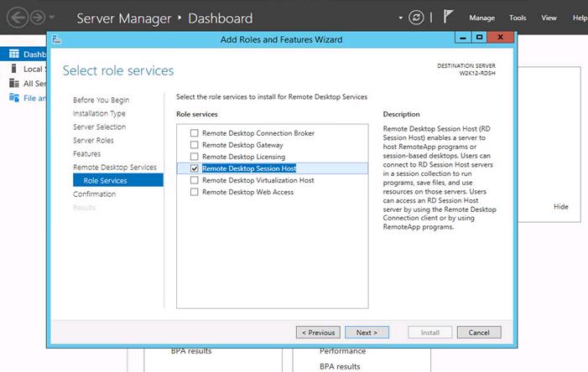Select Local Server icon in sidebar
The width and height of the screenshot is (588, 372).
[x=14, y=69]
